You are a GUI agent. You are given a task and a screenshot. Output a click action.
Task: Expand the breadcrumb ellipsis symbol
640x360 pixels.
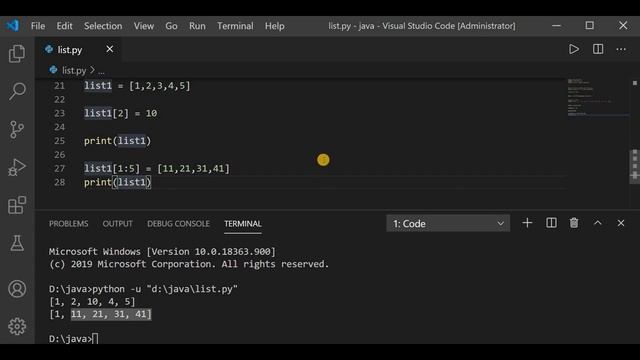tap(101, 71)
